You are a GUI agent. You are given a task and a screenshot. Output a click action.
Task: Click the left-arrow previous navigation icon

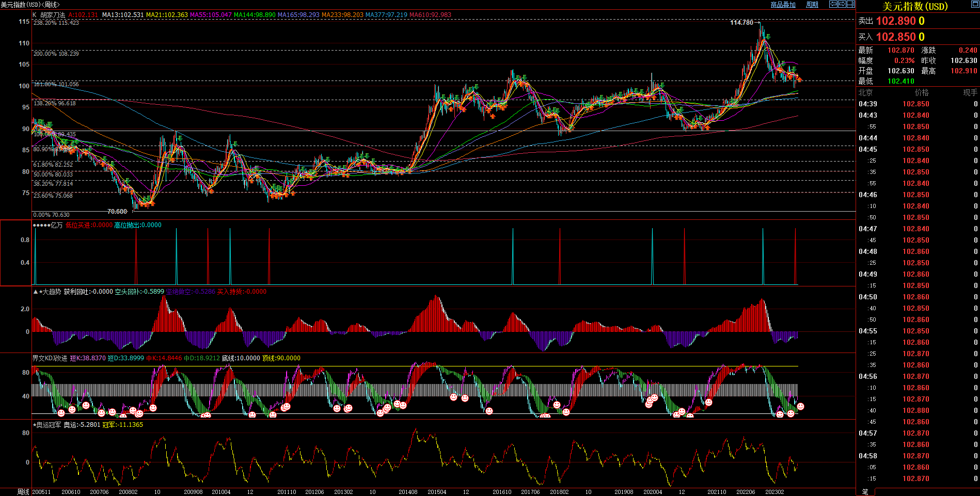833,4
